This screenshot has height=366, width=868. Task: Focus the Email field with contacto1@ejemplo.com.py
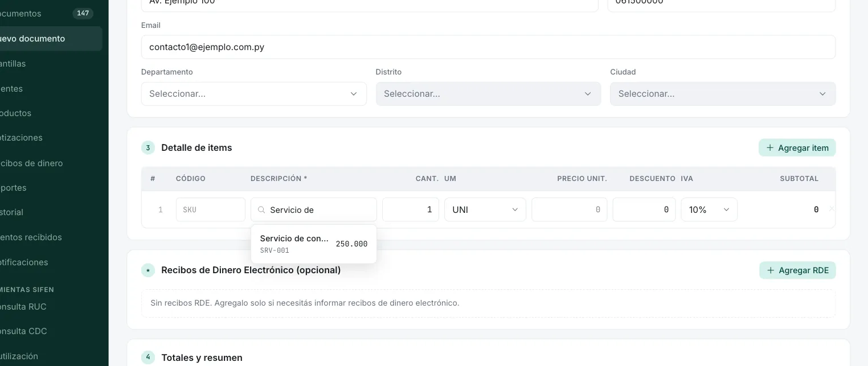(x=488, y=47)
